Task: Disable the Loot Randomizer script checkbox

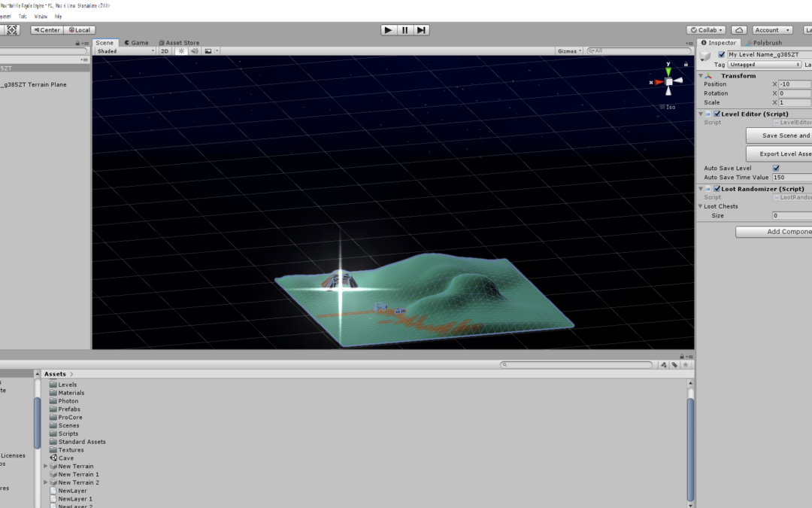Action: coord(717,189)
